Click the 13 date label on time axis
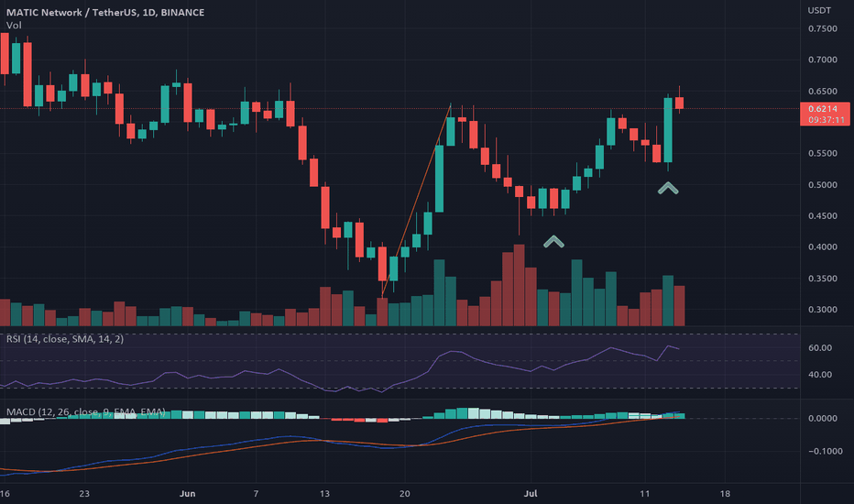This screenshot has height=504, width=854. pos(324,494)
